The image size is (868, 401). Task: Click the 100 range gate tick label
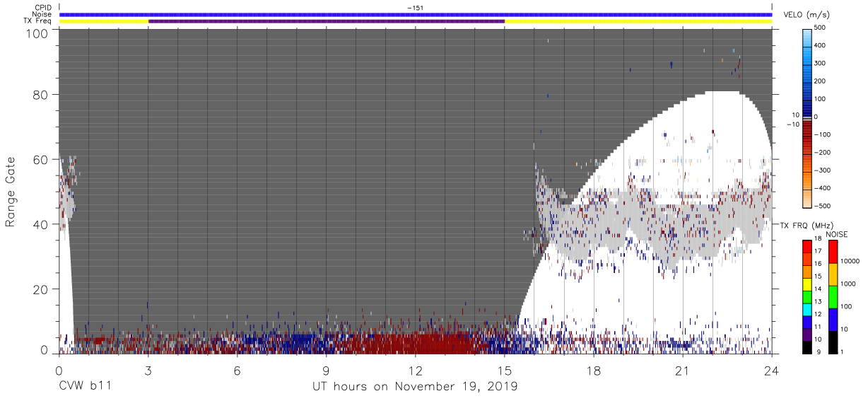37,33
